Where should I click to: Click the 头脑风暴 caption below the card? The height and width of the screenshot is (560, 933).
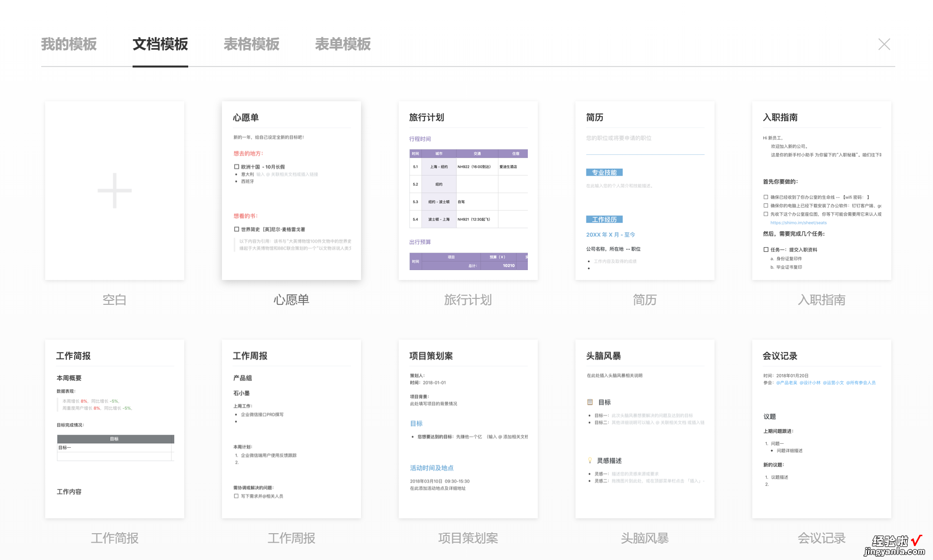coord(645,538)
